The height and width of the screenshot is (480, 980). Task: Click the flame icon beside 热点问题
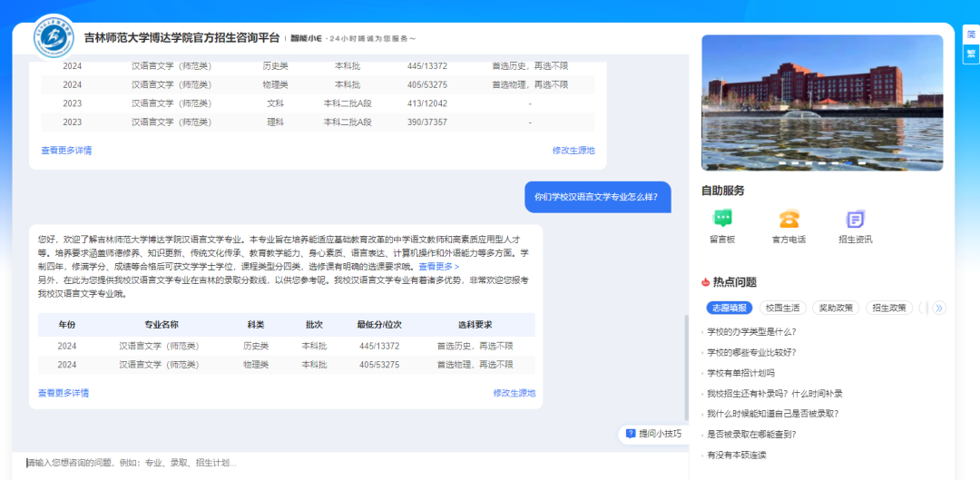click(706, 282)
